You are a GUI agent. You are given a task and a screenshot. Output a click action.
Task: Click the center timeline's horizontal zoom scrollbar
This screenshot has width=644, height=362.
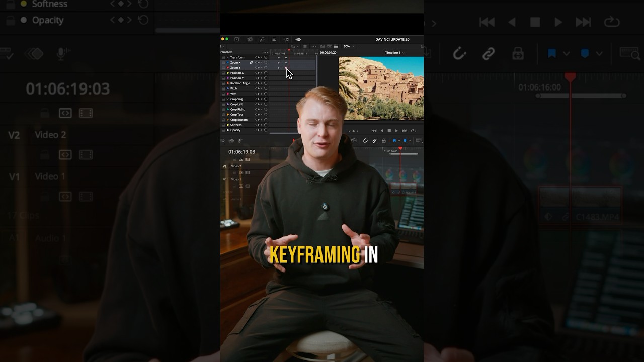click(x=404, y=154)
